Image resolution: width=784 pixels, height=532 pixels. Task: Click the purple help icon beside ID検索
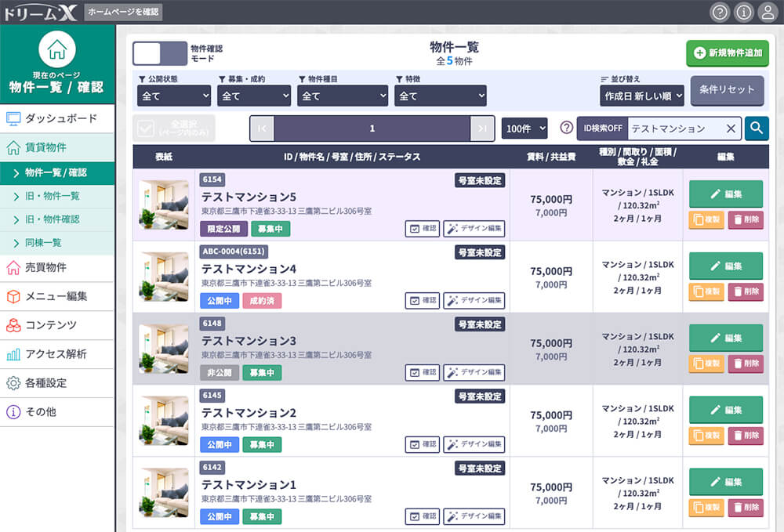[x=566, y=128]
